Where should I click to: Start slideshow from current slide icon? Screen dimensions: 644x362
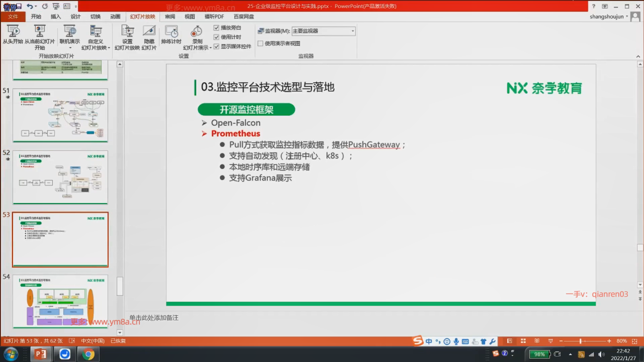[40, 31]
